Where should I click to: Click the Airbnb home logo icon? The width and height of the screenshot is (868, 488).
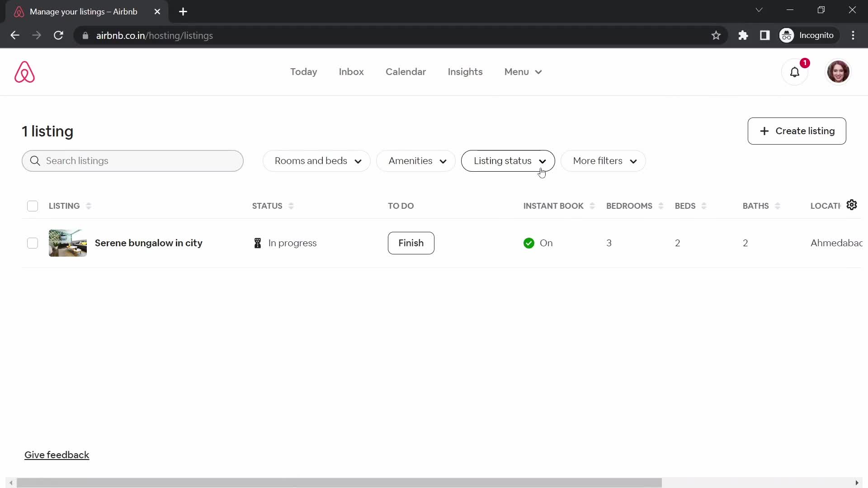25,71
